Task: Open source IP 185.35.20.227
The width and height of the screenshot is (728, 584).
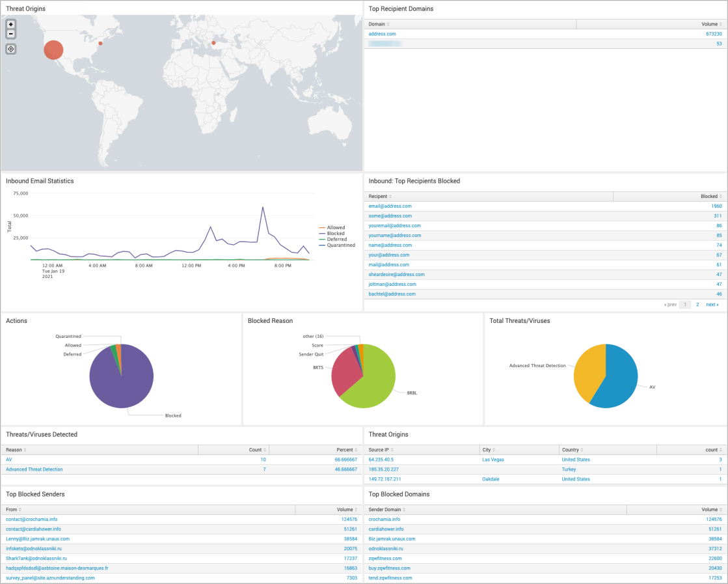Action: (x=383, y=469)
